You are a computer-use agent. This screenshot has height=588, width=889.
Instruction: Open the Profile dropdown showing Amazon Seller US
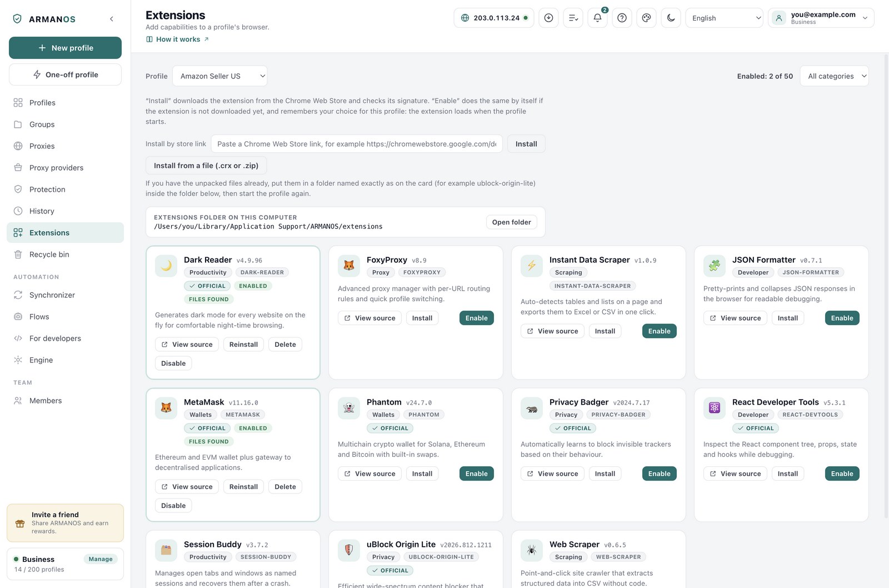220,76
